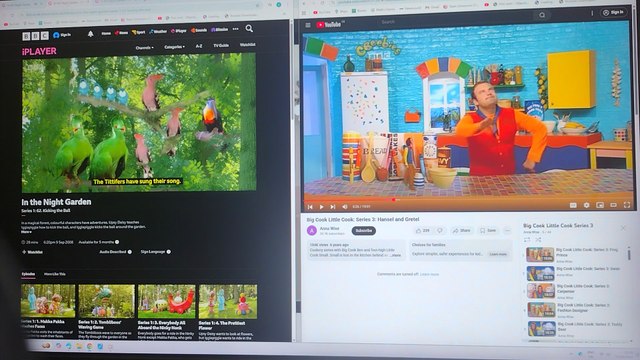640x360 pixels.
Task: Save the YouTube video to playlist
Action: pos(488,231)
